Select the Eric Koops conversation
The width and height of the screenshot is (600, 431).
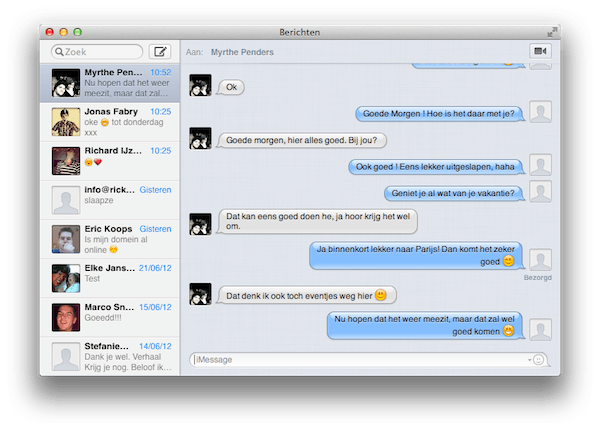pyautogui.click(x=110, y=239)
